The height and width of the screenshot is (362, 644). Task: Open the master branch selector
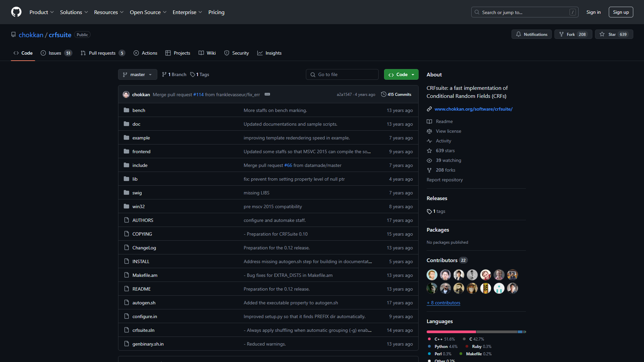137,74
